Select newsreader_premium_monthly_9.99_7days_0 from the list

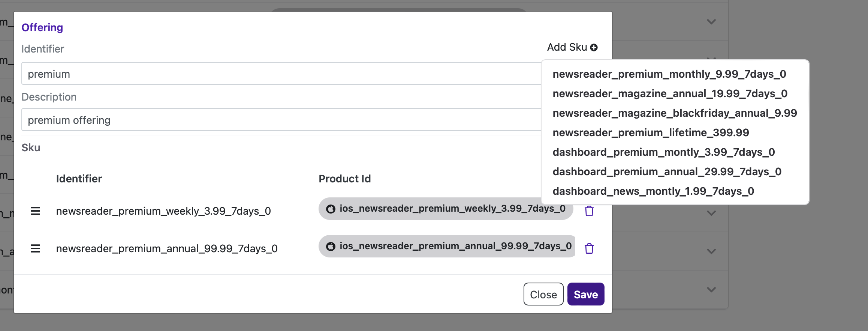[x=669, y=74]
